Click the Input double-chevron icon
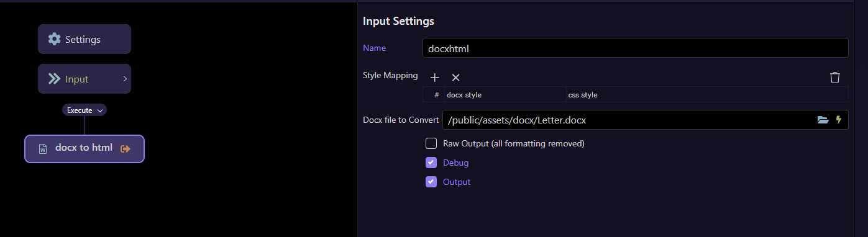Screen dimensions: 868x237 [55, 79]
